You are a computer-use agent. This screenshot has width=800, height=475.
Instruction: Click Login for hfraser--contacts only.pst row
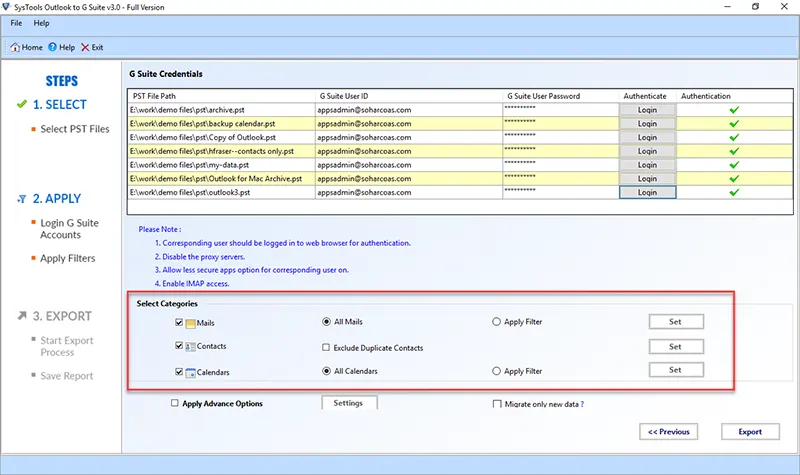pyautogui.click(x=647, y=151)
